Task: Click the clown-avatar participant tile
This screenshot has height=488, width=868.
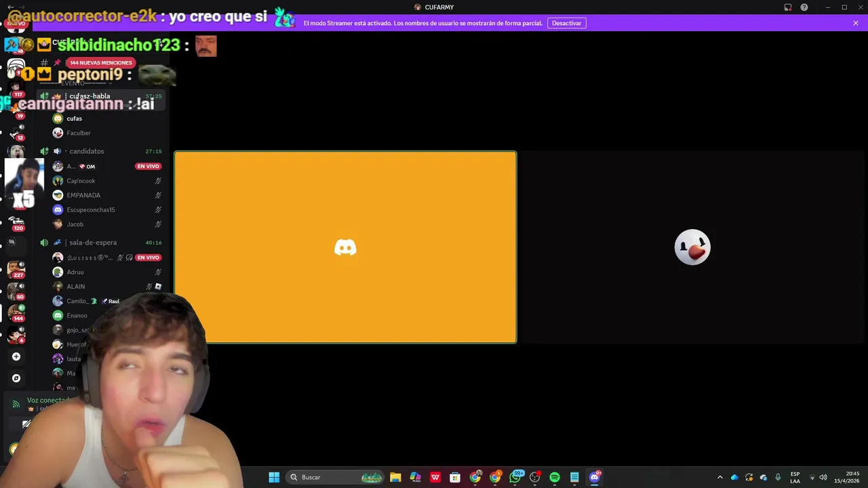Action: pyautogui.click(x=692, y=247)
